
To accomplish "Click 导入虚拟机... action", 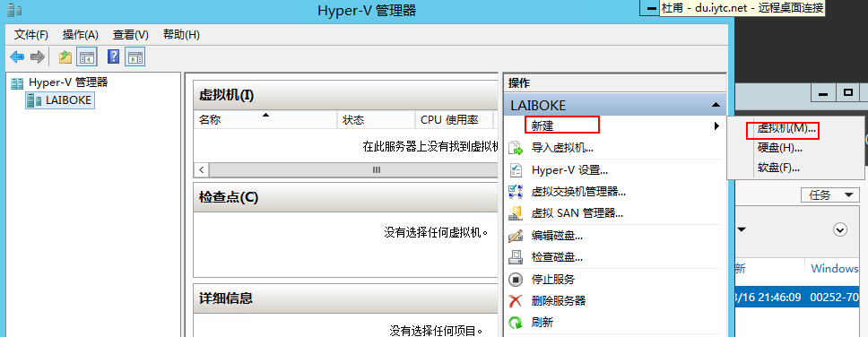I will click(x=562, y=148).
